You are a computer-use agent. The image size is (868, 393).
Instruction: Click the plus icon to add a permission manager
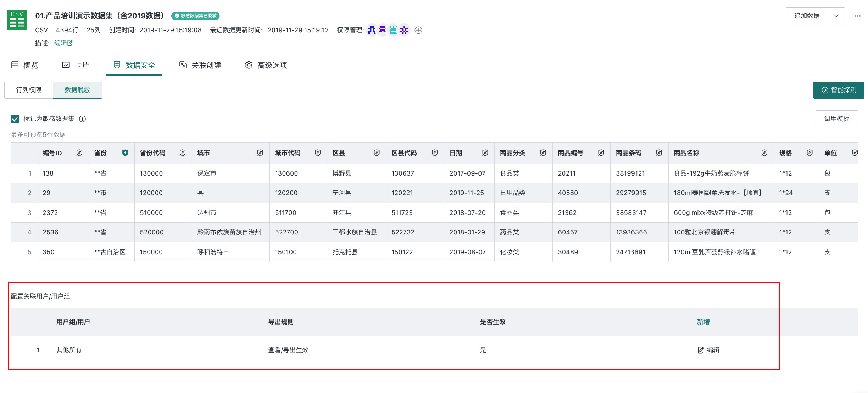pyautogui.click(x=418, y=30)
